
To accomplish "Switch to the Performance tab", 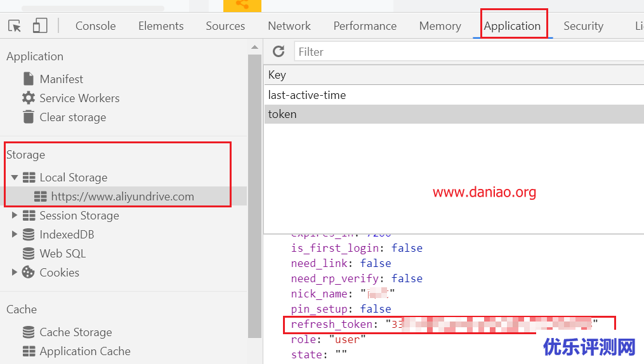I will click(x=365, y=26).
